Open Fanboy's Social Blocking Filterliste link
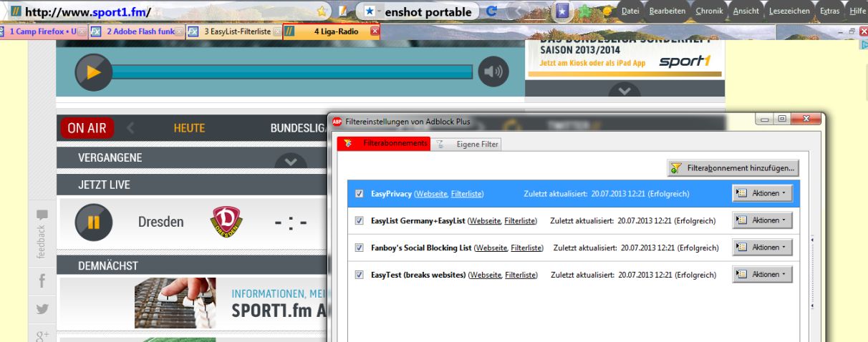This screenshot has width=868, height=342. [526, 248]
